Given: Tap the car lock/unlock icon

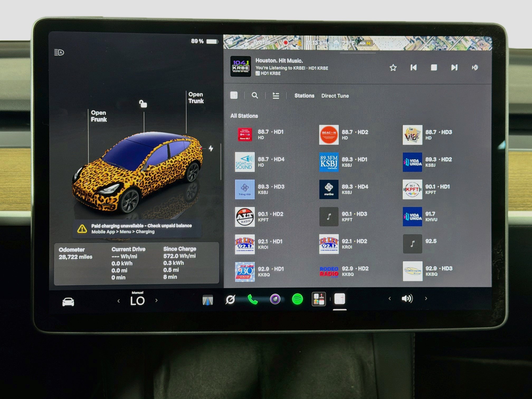Looking at the screenshot, I should click(x=143, y=104).
